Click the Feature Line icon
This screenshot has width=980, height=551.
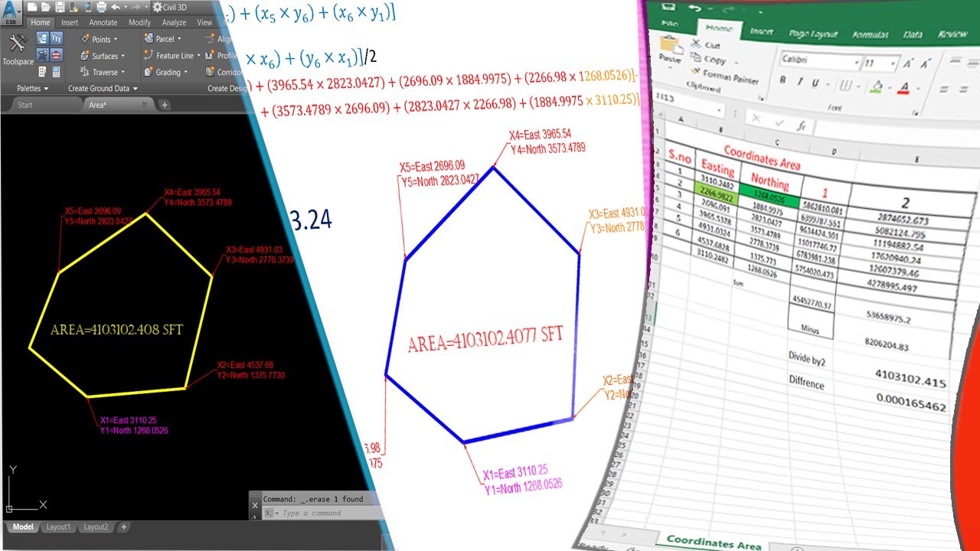[149, 55]
